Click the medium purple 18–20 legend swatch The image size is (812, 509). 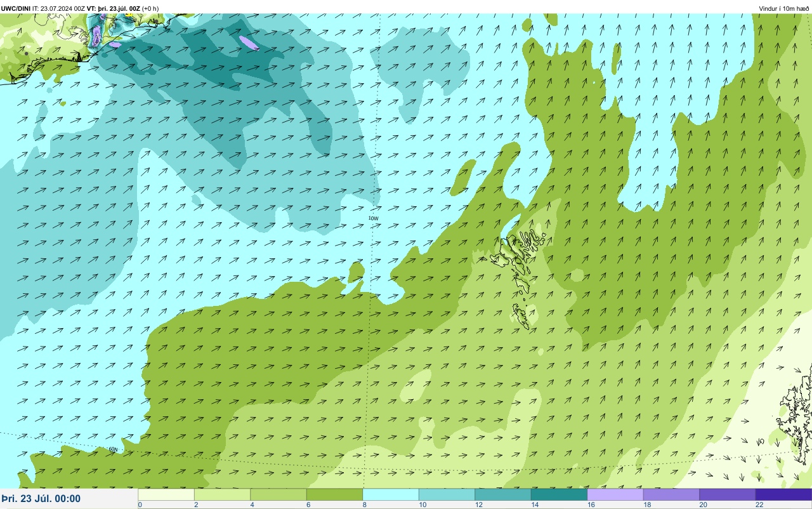coord(671,494)
